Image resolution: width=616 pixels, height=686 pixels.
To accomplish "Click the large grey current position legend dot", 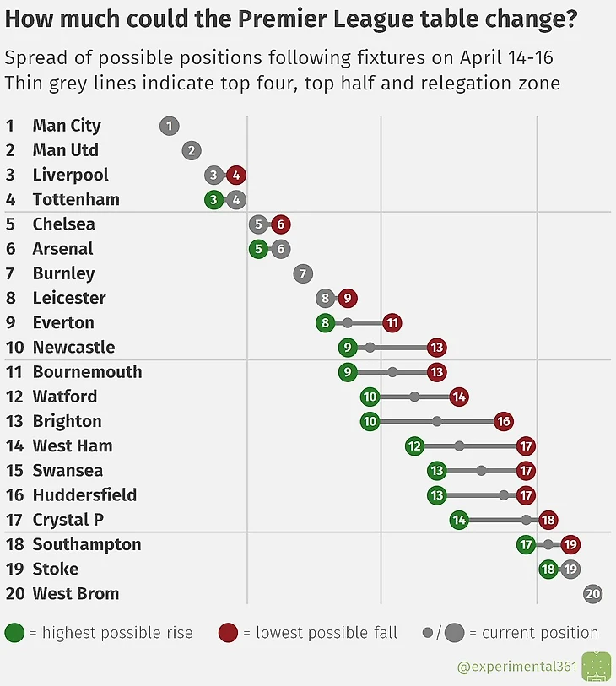I will point(455,633).
